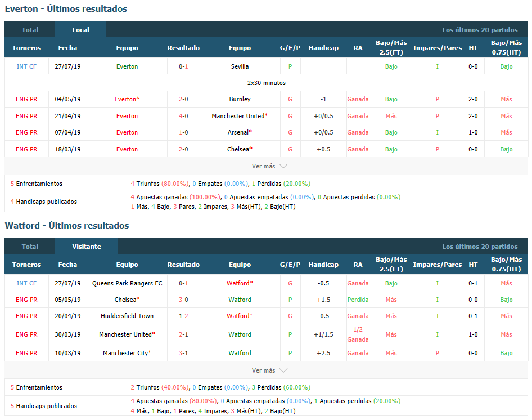Screen dimensions: 532x420
Task: Click 3-1 result of Manchester City vs Watford
Action: pyautogui.click(x=183, y=353)
